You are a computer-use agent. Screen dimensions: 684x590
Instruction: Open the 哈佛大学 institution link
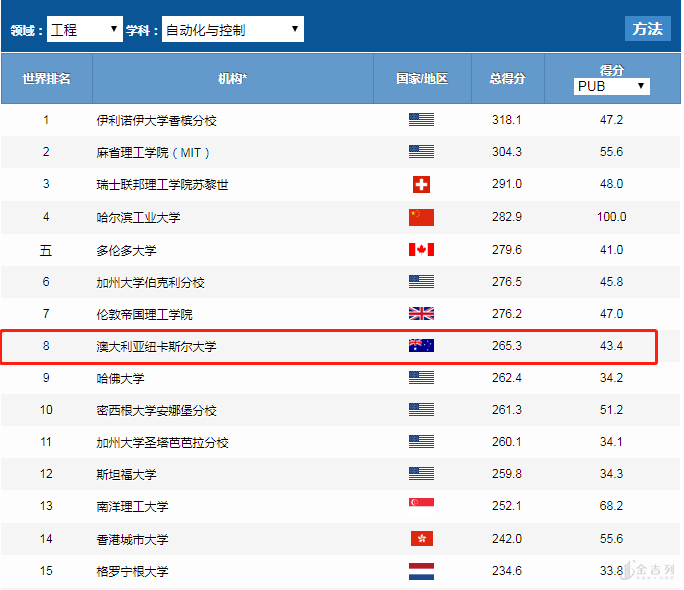click(x=120, y=378)
